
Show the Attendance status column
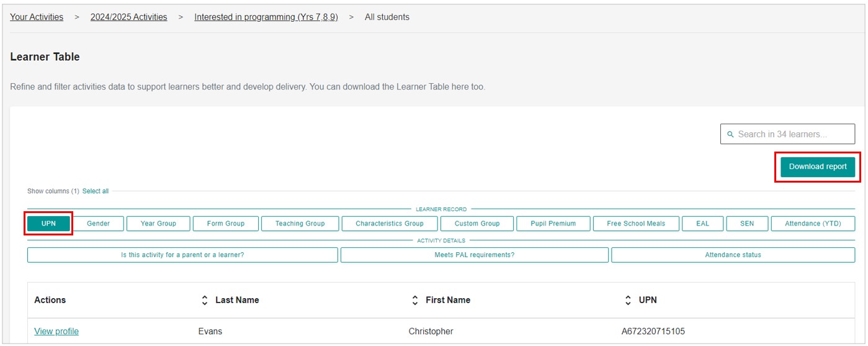tap(733, 255)
